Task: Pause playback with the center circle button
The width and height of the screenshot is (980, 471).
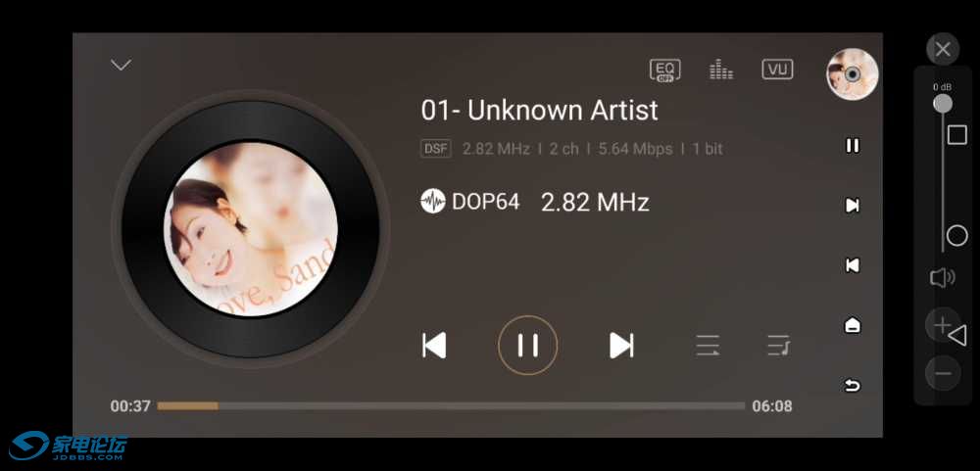Action: (527, 345)
